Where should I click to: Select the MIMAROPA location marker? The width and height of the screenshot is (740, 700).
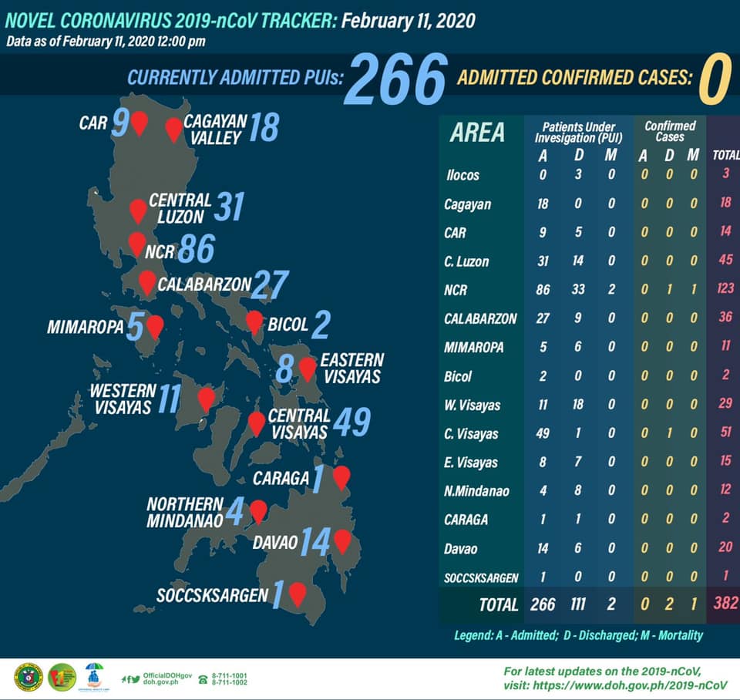155,326
